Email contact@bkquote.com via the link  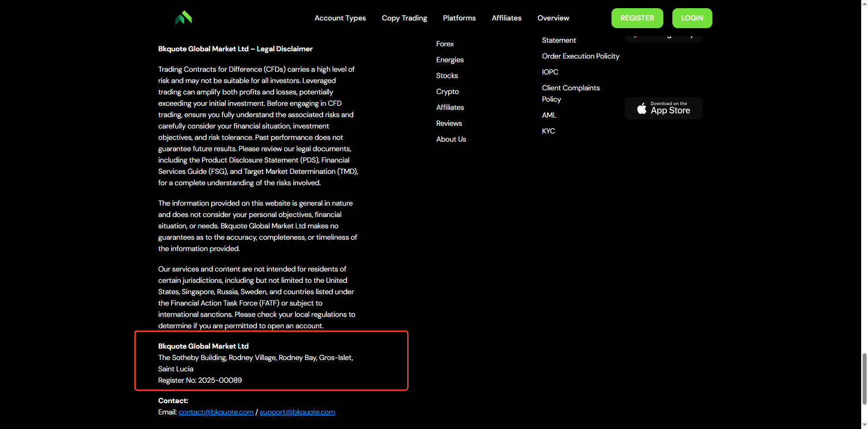(x=216, y=412)
